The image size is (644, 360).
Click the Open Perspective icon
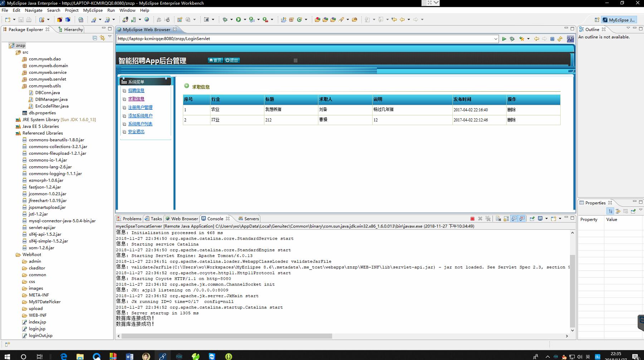tap(597, 20)
